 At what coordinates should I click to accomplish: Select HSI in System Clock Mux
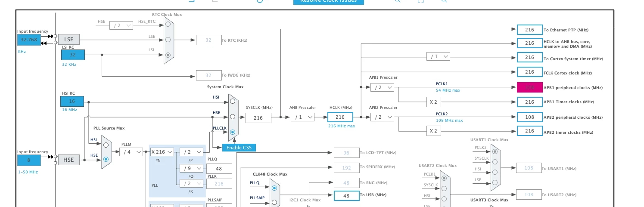point(233,101)
